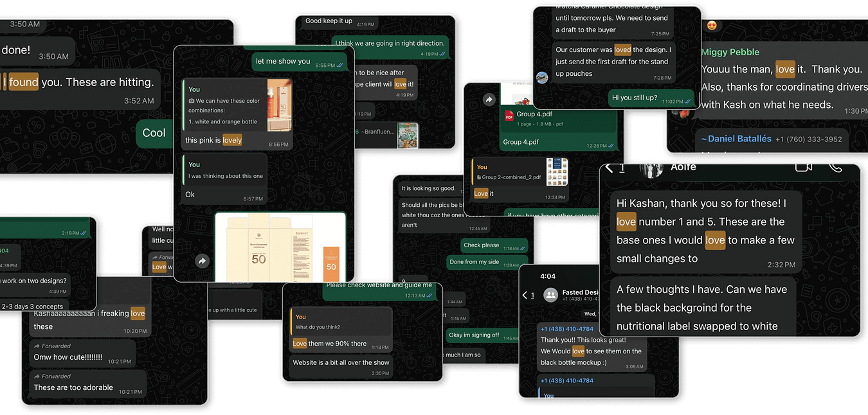Tap the 'Hi you still up?' message
This screenshot has height=415, width=868.
[651, 98]
